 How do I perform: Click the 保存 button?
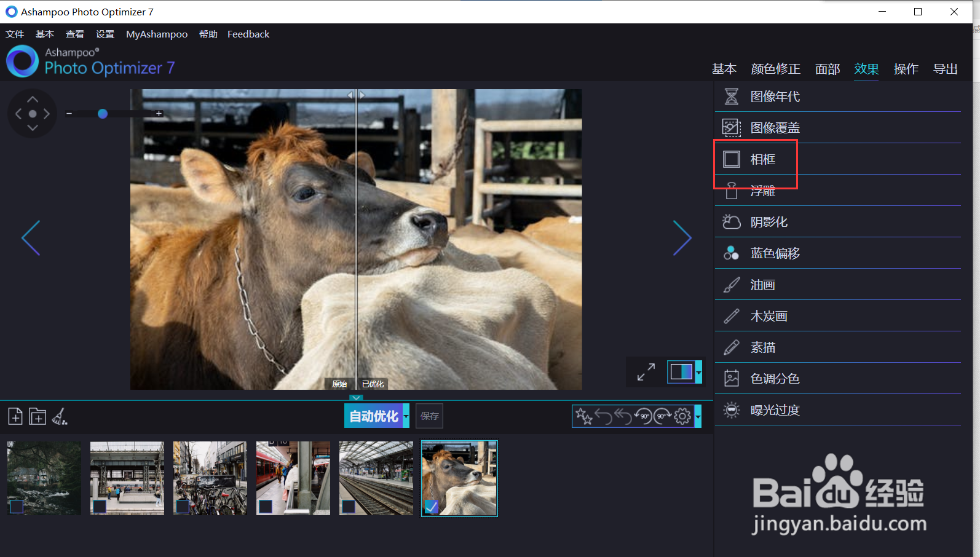[x=430, y=416]
